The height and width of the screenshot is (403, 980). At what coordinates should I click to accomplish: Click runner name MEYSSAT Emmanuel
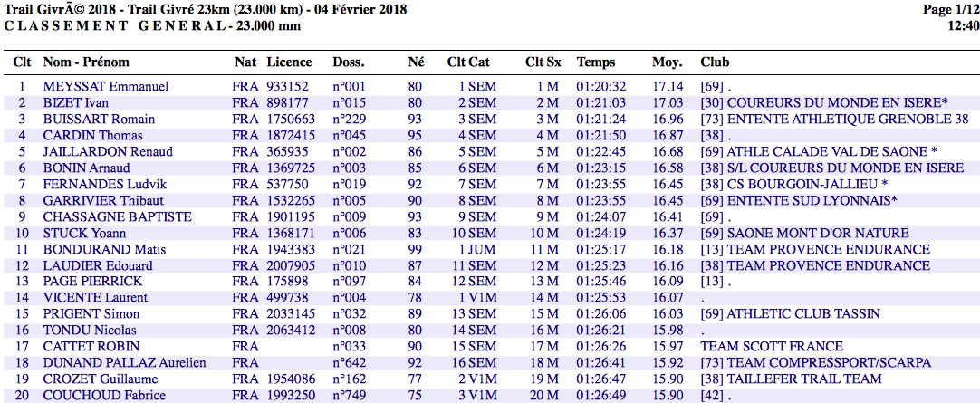click(105, 87)
